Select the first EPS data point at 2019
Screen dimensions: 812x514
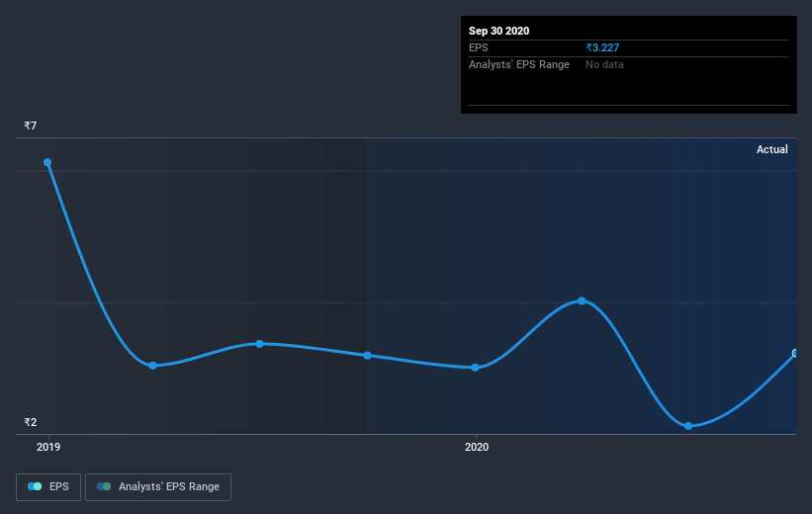47,162
